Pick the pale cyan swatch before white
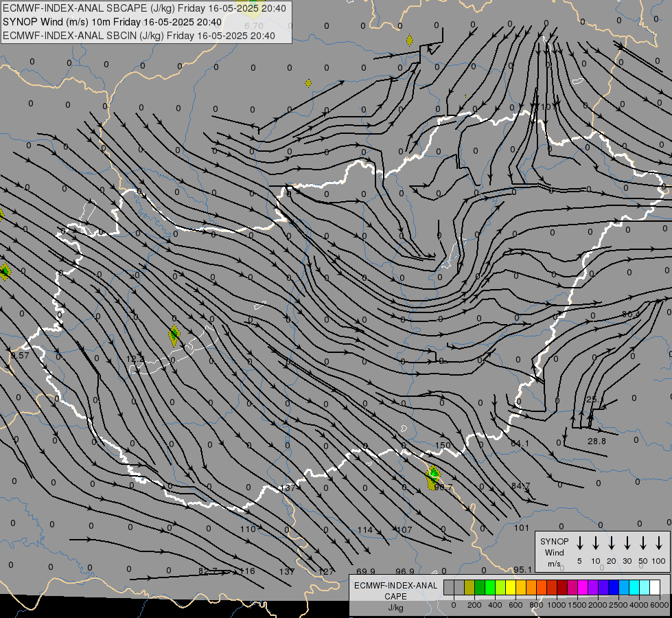Image resolution: width=672 pixels, height=618 pixels. (x=644, y=587)
